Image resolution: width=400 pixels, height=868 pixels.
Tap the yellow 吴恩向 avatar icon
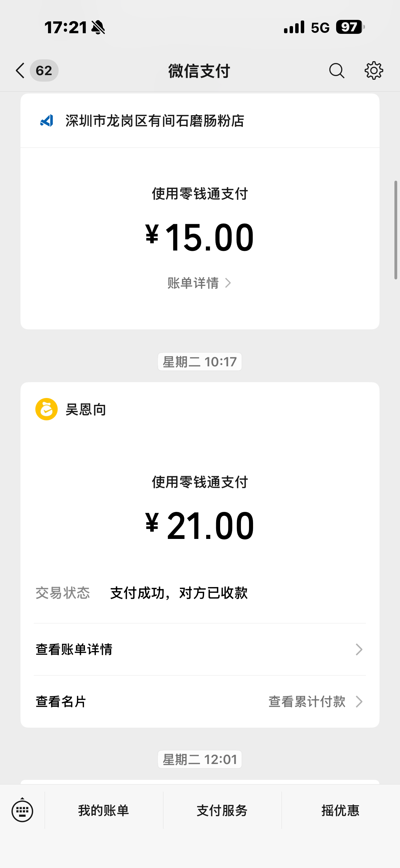[47, 409]
